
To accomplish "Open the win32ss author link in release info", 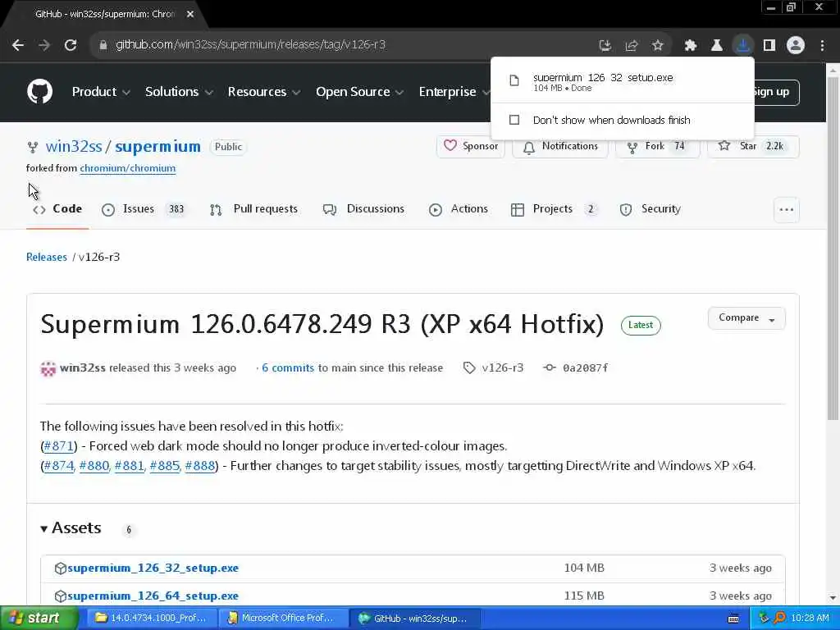I will pyautogui.click(x=83, y=368).
